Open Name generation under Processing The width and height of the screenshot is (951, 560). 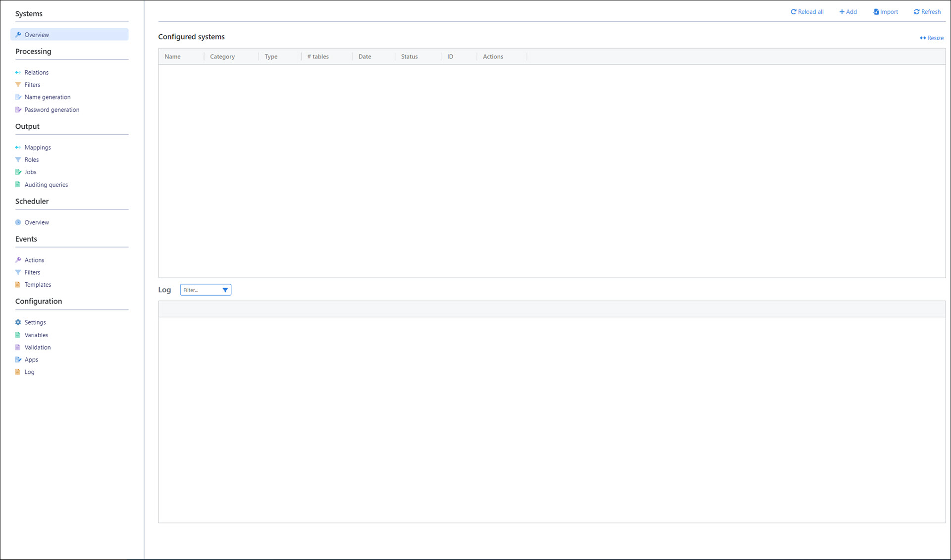tap(48, 97)
